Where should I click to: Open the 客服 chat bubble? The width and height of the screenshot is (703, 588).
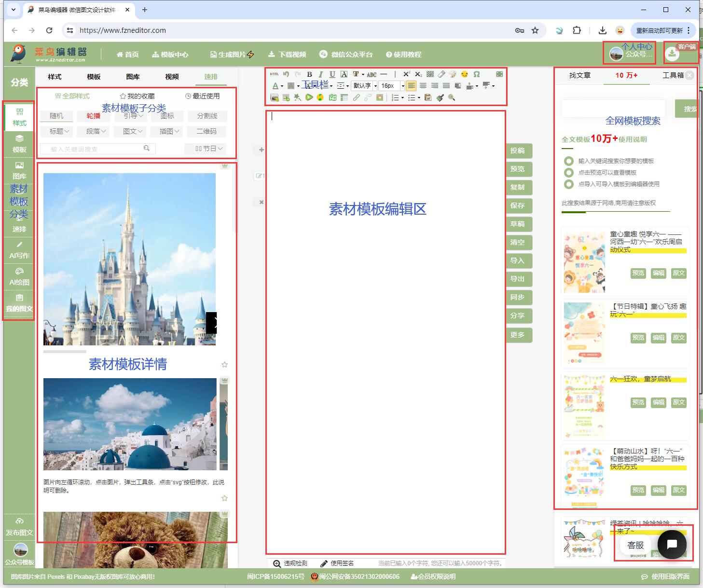point(672,545)
